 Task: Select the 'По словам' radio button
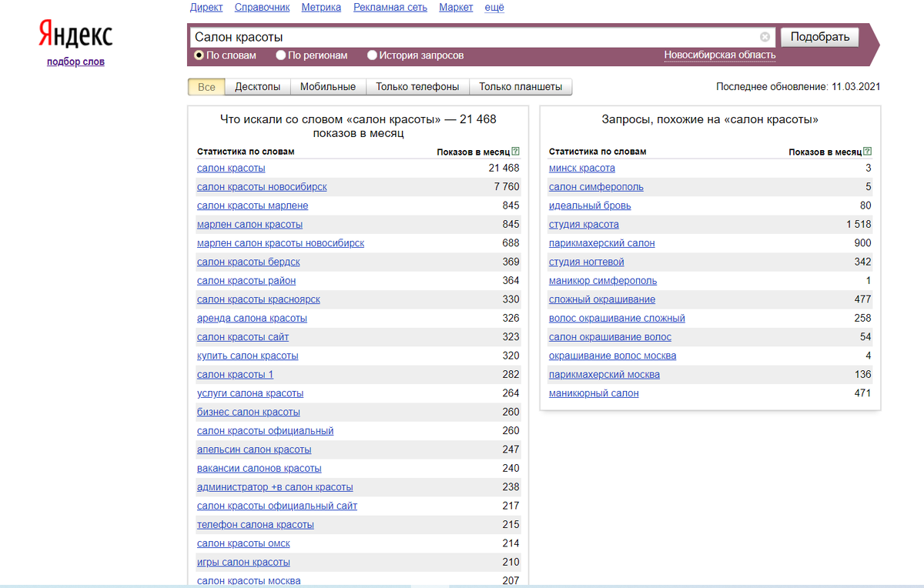pos(199,55)
